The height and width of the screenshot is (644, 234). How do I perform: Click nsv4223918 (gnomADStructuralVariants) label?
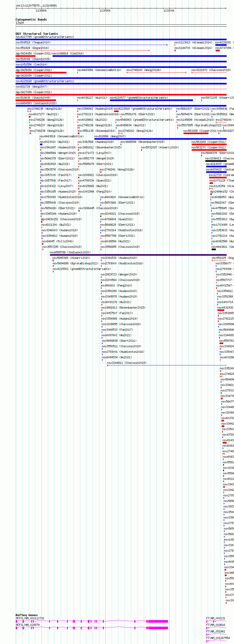point(143,109)
